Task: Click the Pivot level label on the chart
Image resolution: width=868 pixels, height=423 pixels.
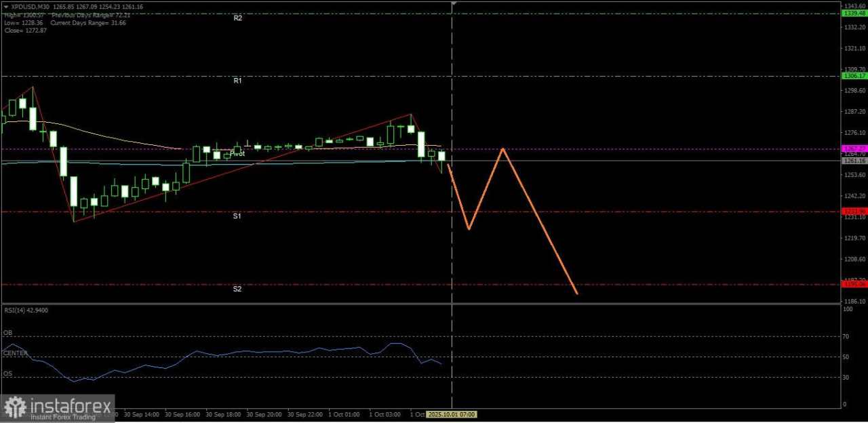Action: click(x=237, y=153)
